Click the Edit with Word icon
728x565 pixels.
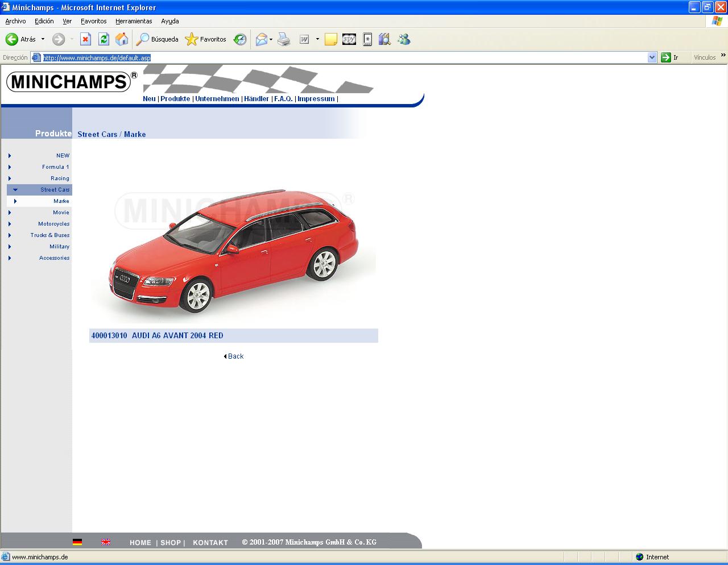tap(304, 39)
